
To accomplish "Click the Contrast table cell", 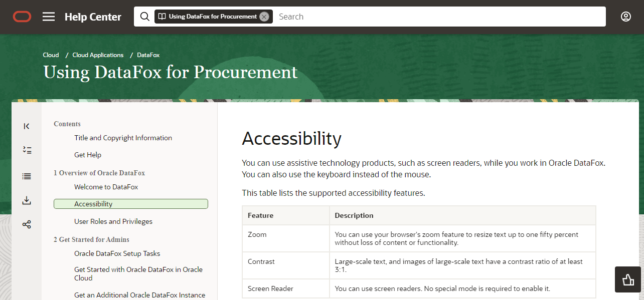I will tap(286, 265).
